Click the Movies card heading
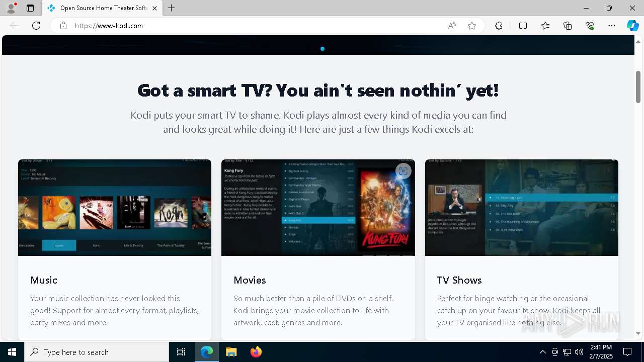The width and height of the screenshot is (644, 362). pos(250,280)
